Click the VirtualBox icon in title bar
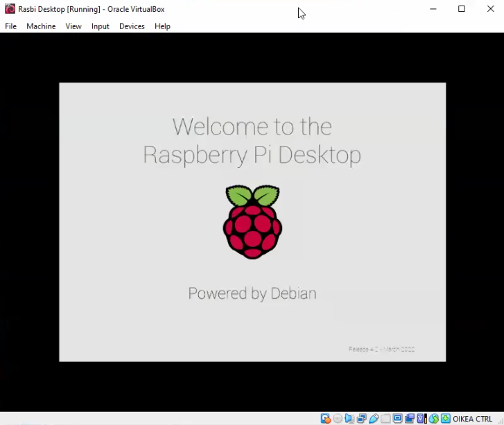Image resolution: width=504 pixels, height=425 pixels. pos(10,9)
